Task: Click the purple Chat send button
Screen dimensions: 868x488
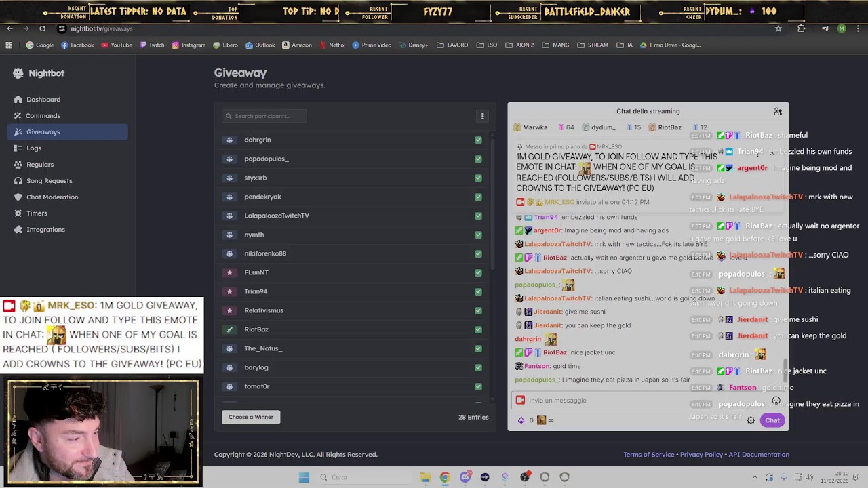Action: (x=772, y=420)
